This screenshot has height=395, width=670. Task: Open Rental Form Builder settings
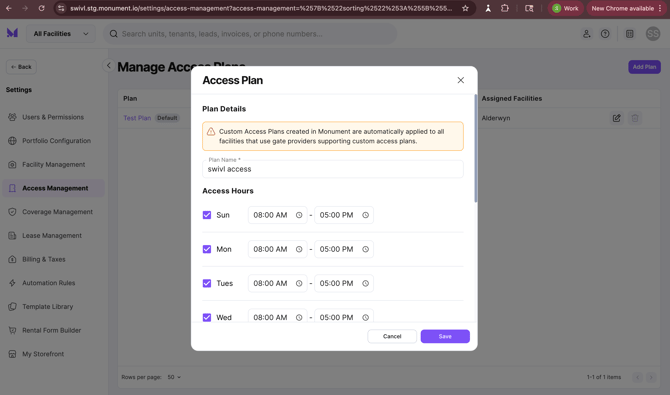pos(53,330)
